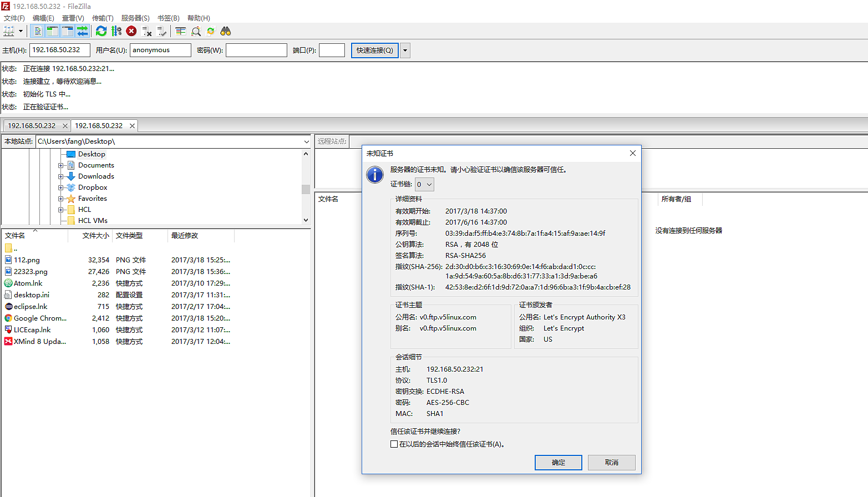Click the 确定 button in certificate dialog
The height and width of the screenshot is (497, 868).
(x=558, y=463)
